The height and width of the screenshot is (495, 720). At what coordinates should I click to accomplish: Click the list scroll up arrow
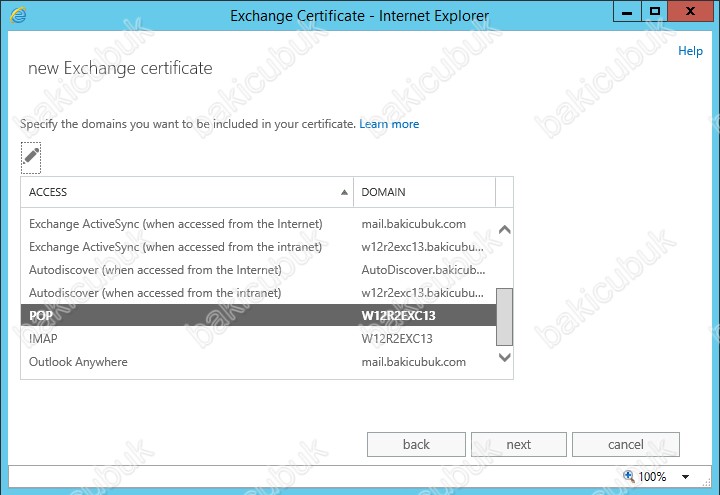click(505, 229)
